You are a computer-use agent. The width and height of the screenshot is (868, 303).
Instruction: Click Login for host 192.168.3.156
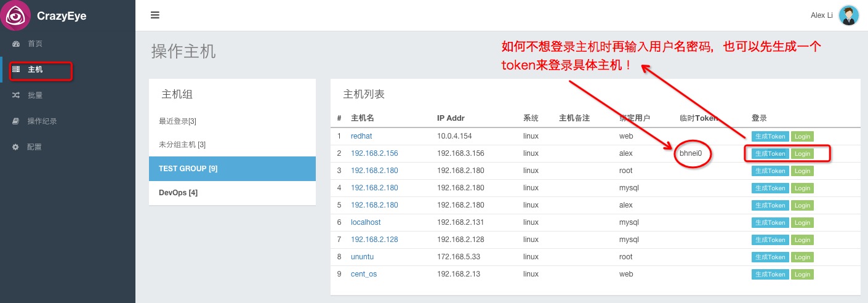click(x=802, y=153)
